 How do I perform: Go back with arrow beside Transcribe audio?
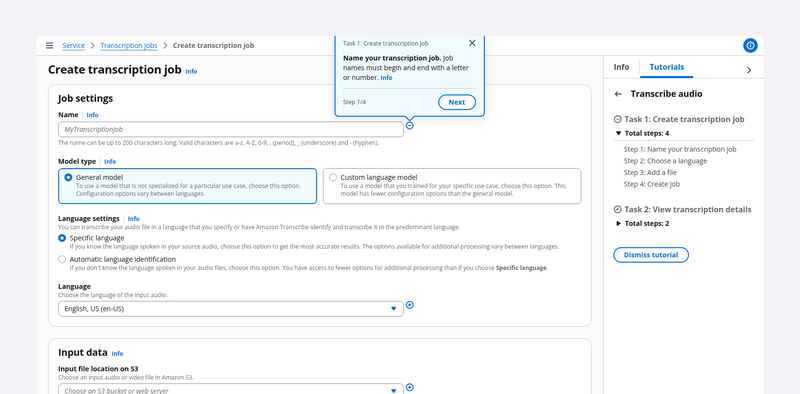point(618,94)
